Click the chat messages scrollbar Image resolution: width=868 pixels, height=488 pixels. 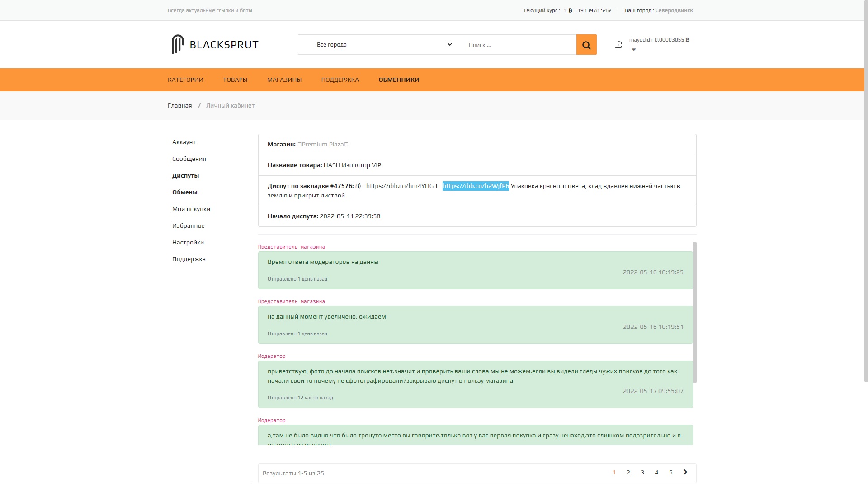tap(695, 312)
